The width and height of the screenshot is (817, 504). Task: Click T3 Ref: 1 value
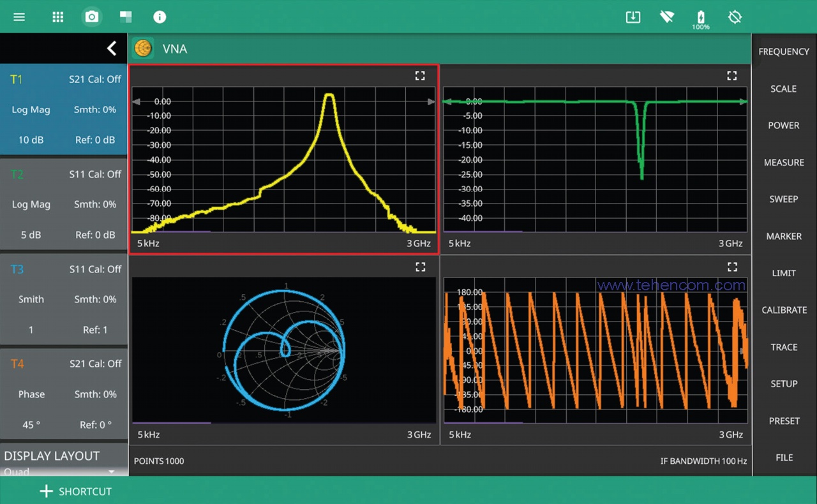pos(95,330)
